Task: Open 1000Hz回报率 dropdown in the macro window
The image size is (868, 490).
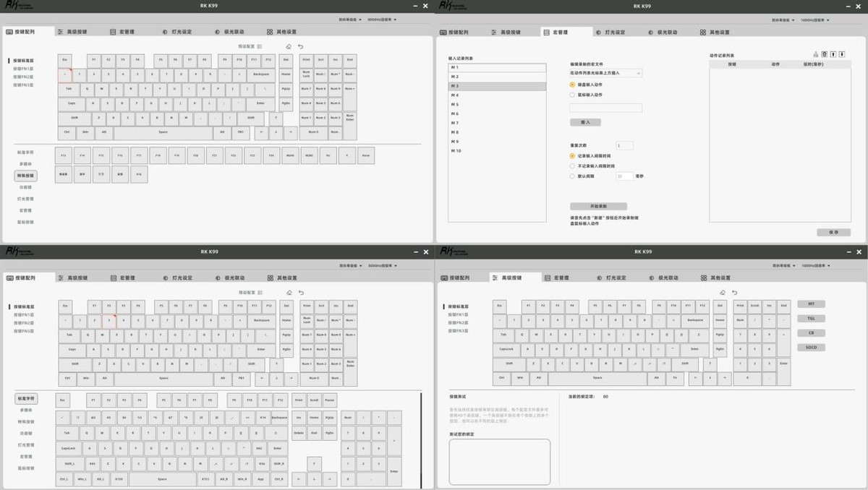Action: coord(816,20)
